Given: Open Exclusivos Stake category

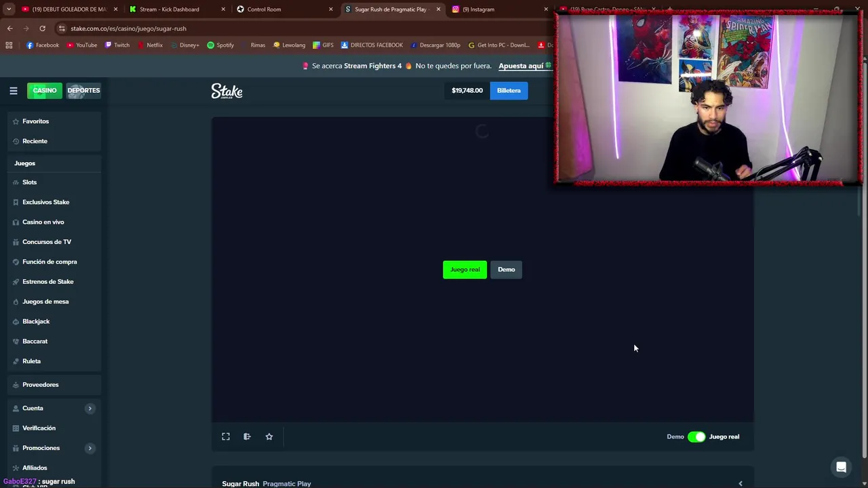Looking at the screenshot, I should pos(54,202).
